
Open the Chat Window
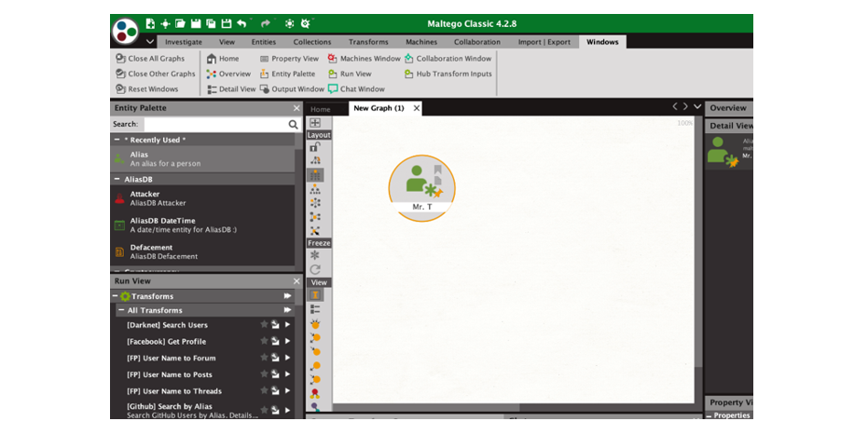pyautogui.click(x=356, y=89)
